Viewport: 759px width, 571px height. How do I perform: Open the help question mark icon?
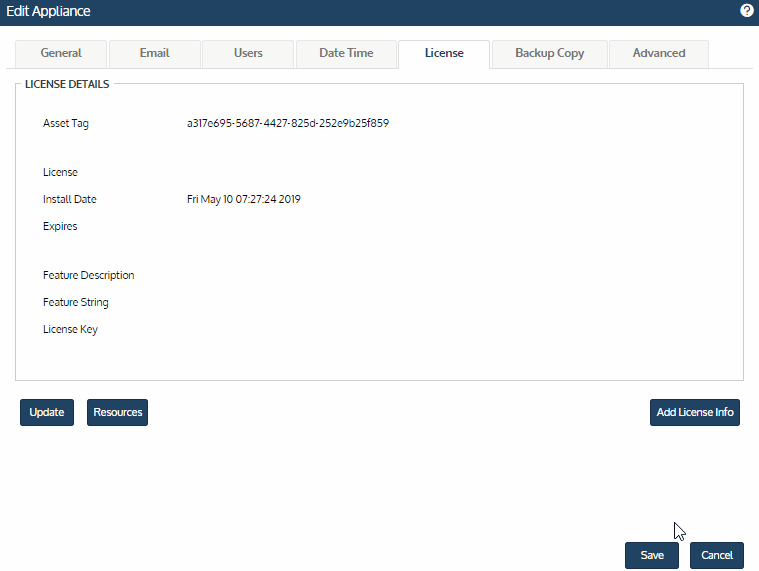pos(747,10)
